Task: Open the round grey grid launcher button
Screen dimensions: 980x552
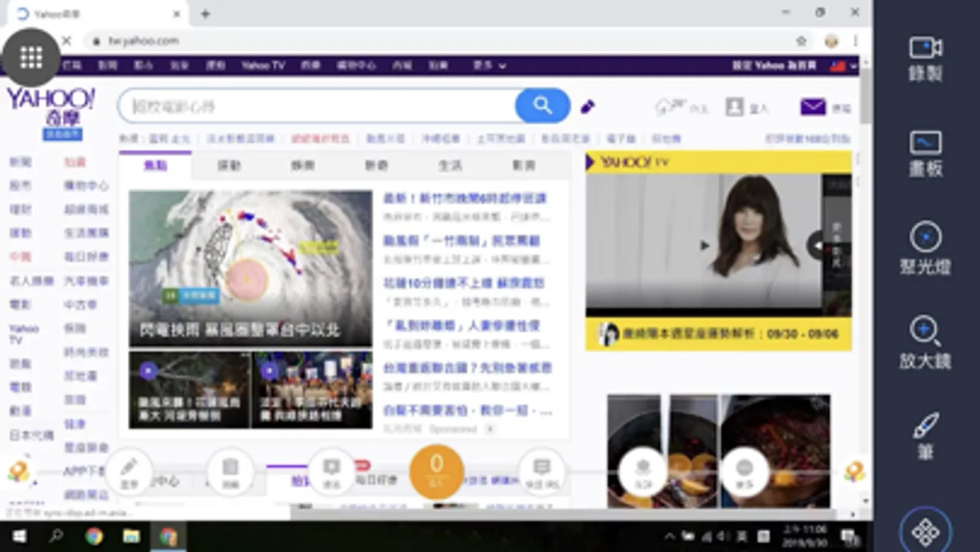Action: [x=31, y=58]
